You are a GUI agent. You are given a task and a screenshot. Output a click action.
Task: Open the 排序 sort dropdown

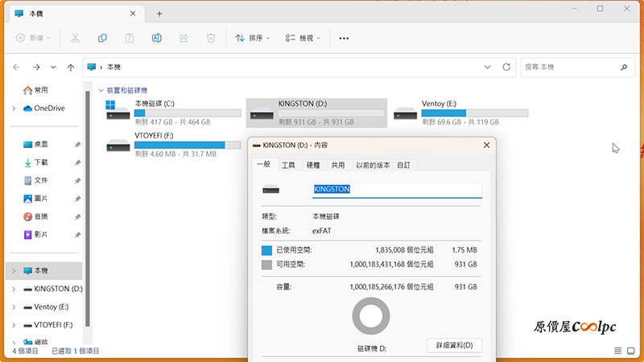click(x=253, y=38)
